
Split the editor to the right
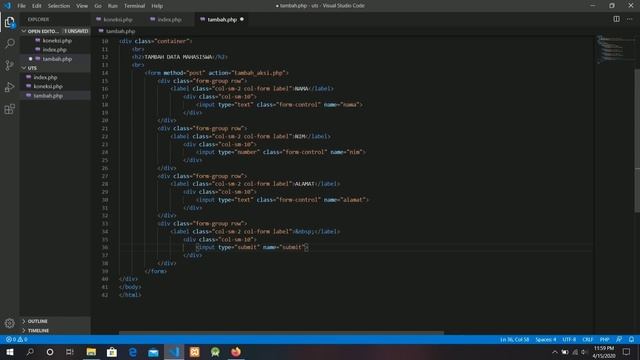(616, 19)
